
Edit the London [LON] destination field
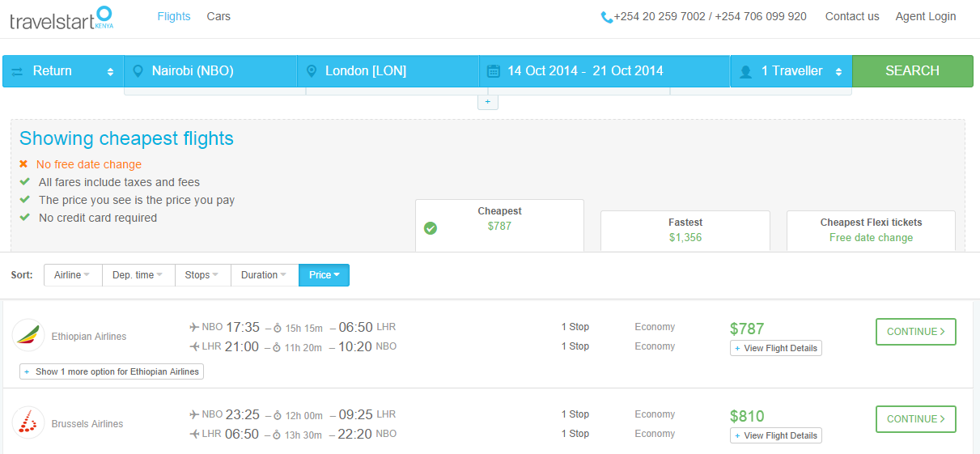[388, 71]
